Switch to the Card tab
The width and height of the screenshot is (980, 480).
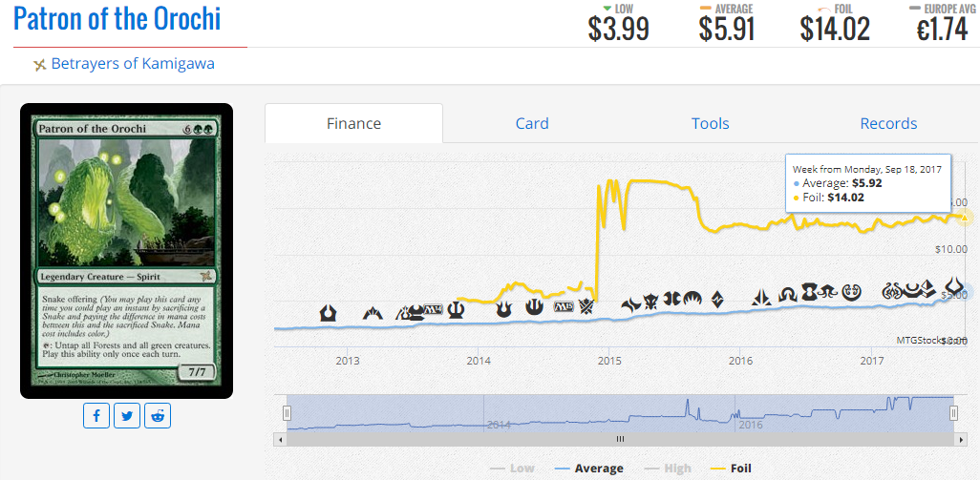coord(532,124)
